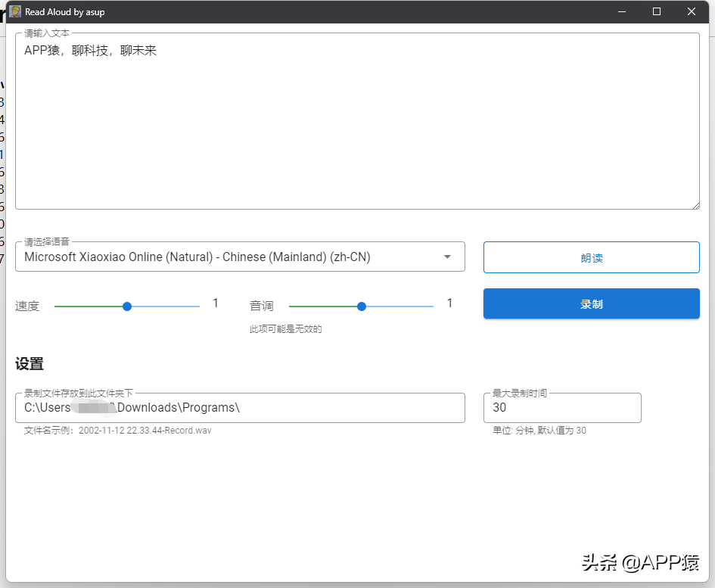The height and width of the screenshot is (588, 715).
Task: Click the 音调 slider handle
Action: (x=362, y=306)
